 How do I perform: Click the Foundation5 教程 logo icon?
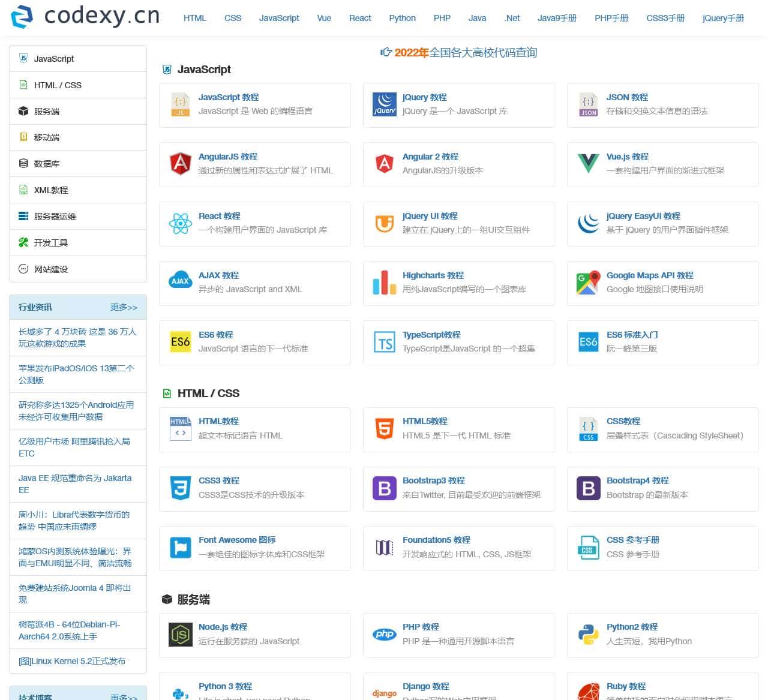(x=385, y=548)
